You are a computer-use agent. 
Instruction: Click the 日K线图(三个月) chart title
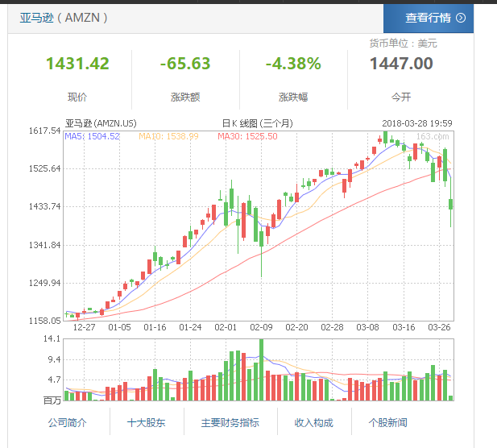tap(258, 123)
